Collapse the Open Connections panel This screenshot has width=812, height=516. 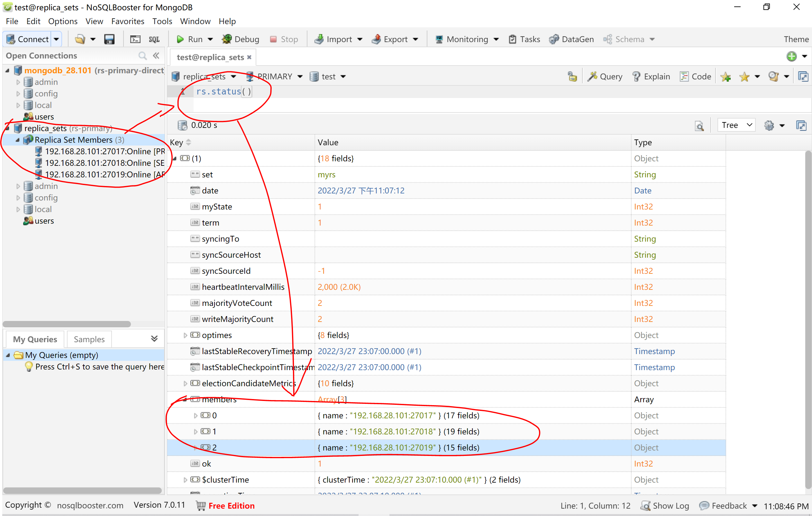156,56
